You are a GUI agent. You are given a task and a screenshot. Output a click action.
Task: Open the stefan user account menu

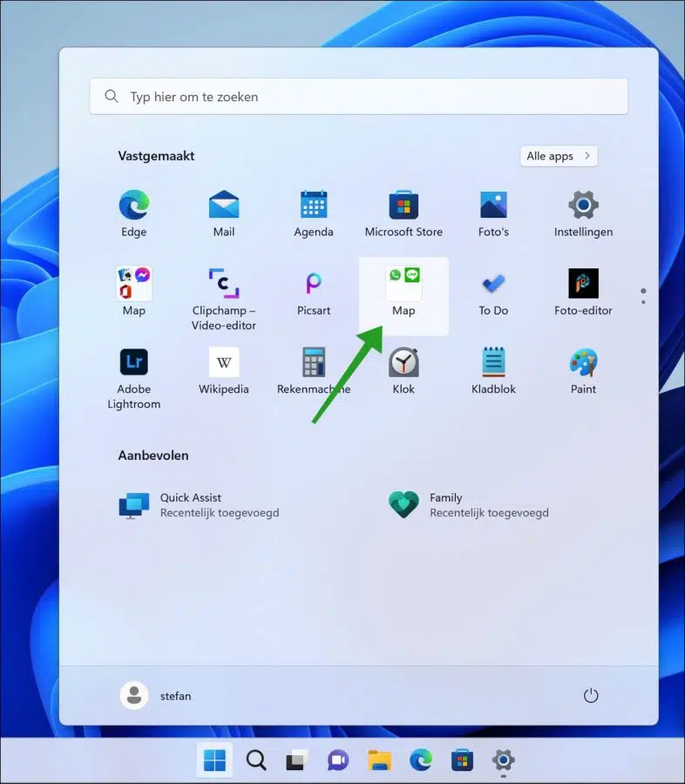(x=156, y=695)
